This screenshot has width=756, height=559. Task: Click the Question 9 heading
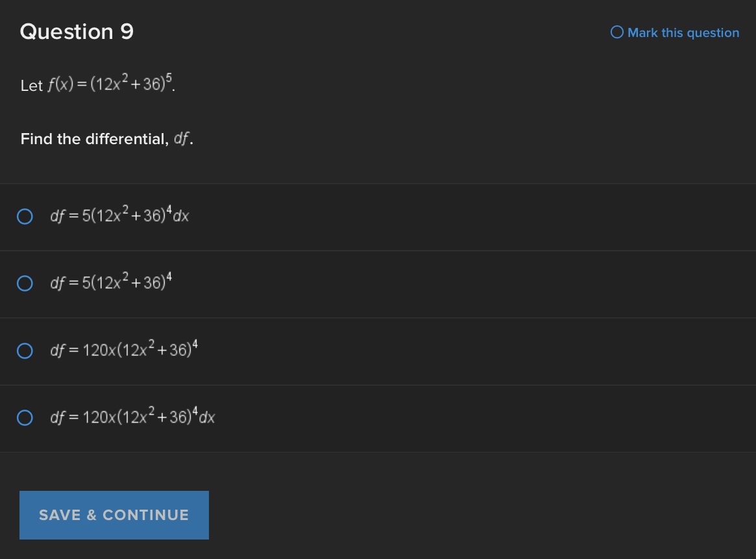pos(76,31)
